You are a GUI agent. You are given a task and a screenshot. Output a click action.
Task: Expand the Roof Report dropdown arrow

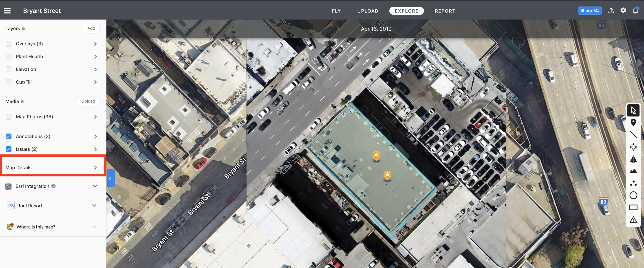[x=94, y=206]
